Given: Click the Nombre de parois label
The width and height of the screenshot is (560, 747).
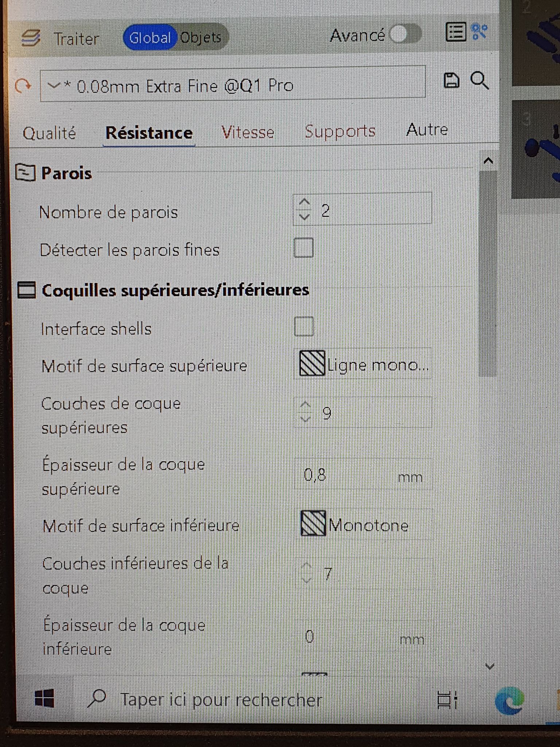Looking at the screenshot, I should tap(108, 212).
